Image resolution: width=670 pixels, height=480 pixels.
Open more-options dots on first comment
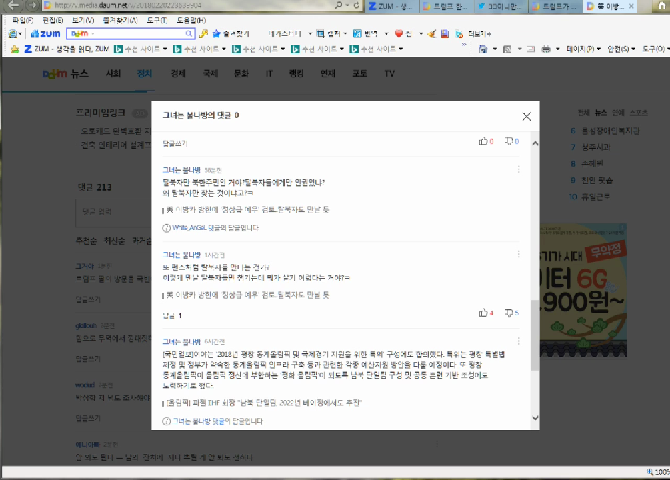518,170
